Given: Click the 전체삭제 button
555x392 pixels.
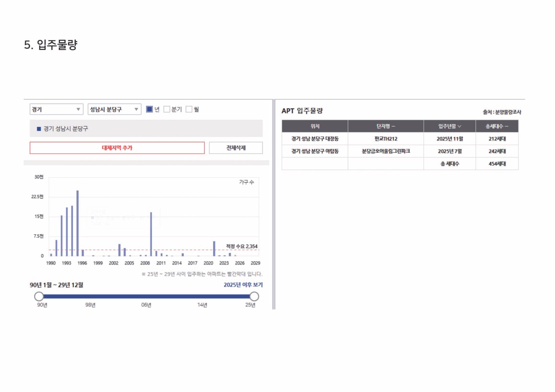Looking at the screenshot, I should pyautogui.click(x=236, y=148).
